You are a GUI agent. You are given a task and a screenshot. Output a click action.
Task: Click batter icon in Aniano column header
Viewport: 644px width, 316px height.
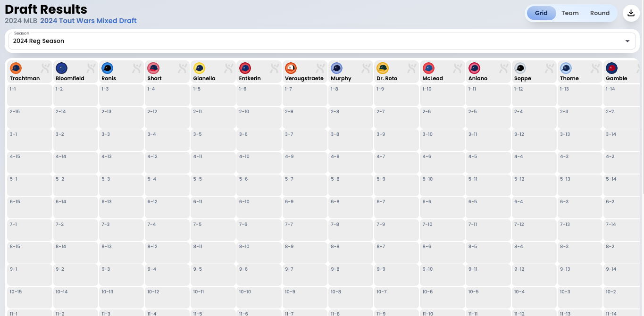click(x=504, y=68)
